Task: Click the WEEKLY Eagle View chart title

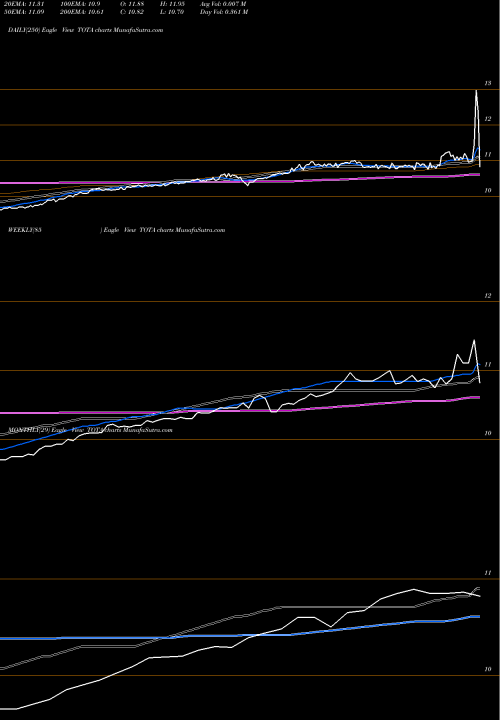Action: (x=116, y=230)
